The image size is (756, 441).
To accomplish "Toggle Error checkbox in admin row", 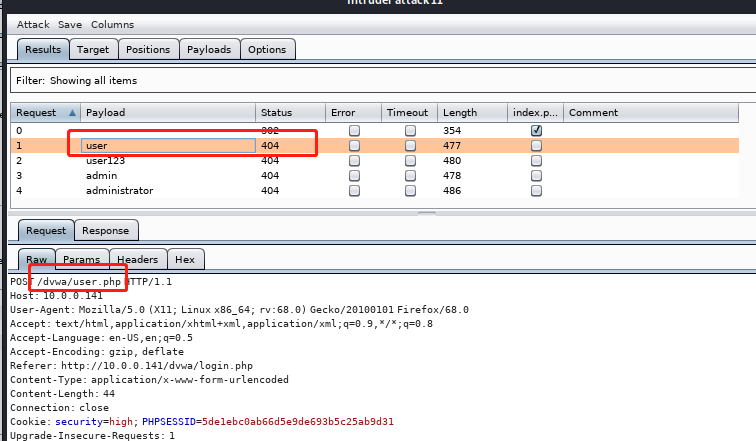I will tap(354, 175).
